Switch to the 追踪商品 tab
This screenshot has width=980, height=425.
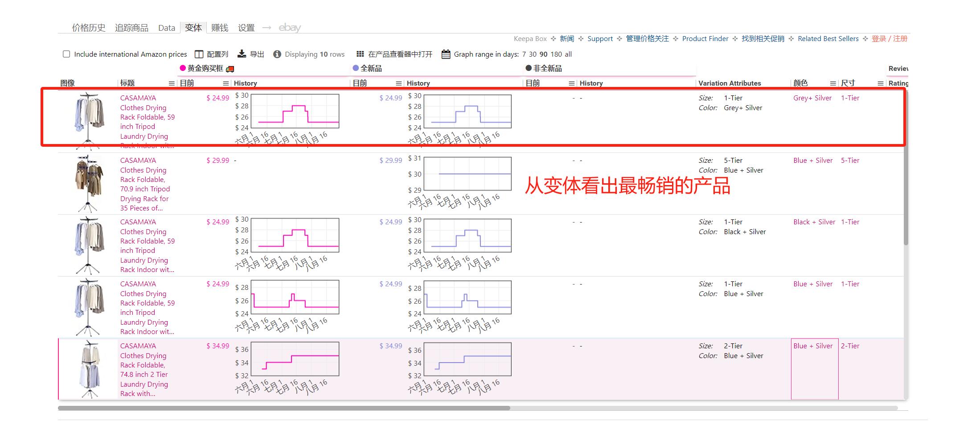(131, 28)
